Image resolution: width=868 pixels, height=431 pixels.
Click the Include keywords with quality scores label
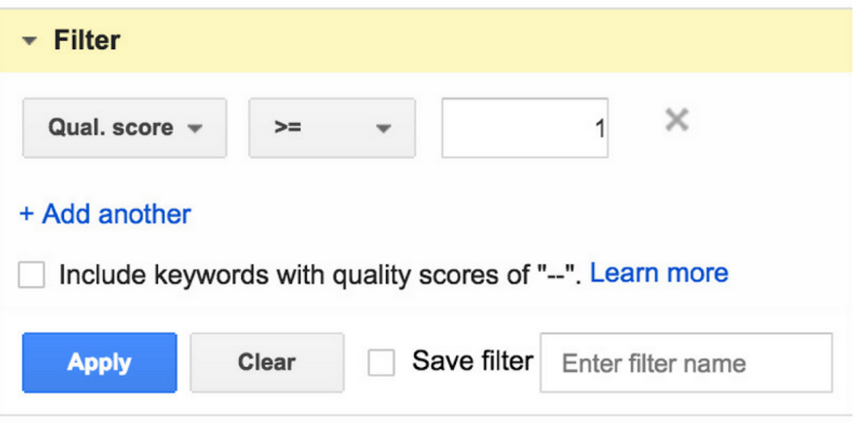(320, 275)
